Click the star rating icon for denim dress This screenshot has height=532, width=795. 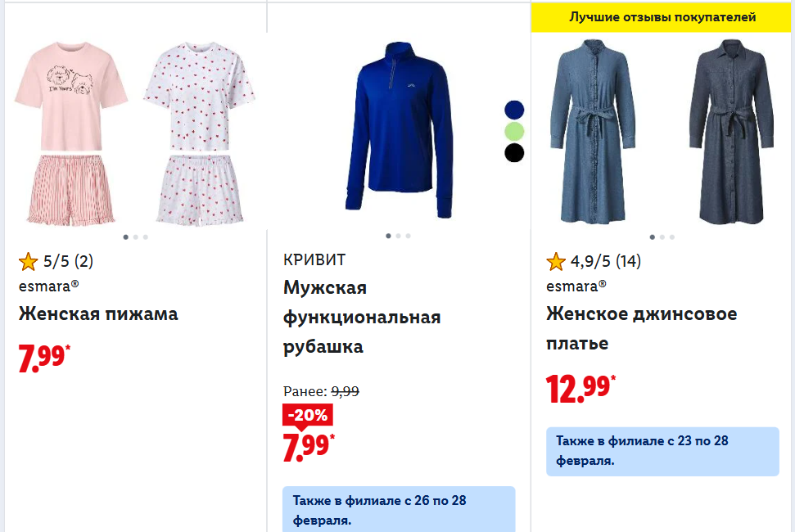(556, 262)
